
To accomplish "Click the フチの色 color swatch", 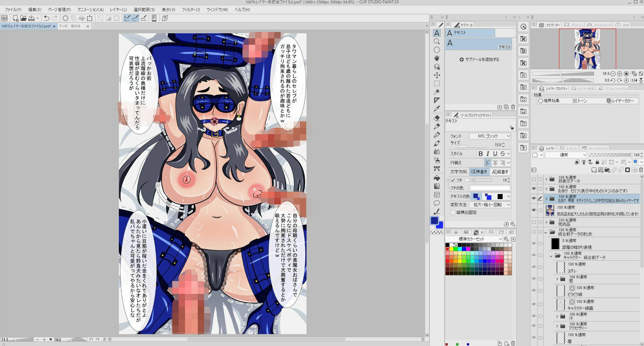I will pyautogui.click(x=490, y=188).
